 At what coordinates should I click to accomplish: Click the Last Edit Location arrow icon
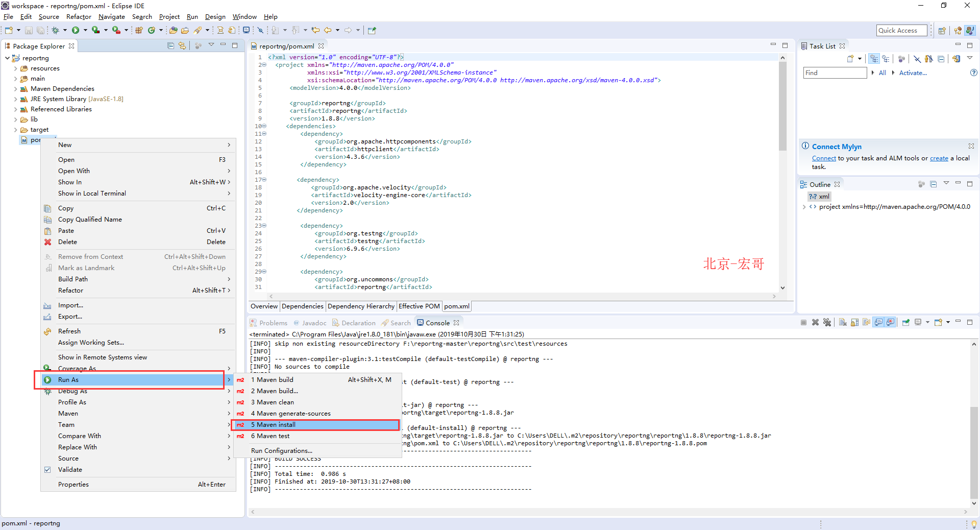click(315, 30)
